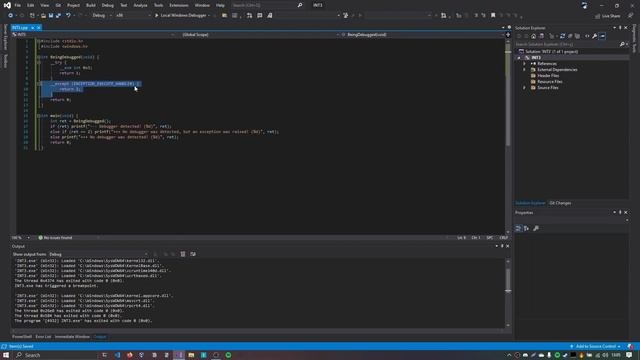Open the Build menu
This screenshot has height=360, width=640.
91,5
